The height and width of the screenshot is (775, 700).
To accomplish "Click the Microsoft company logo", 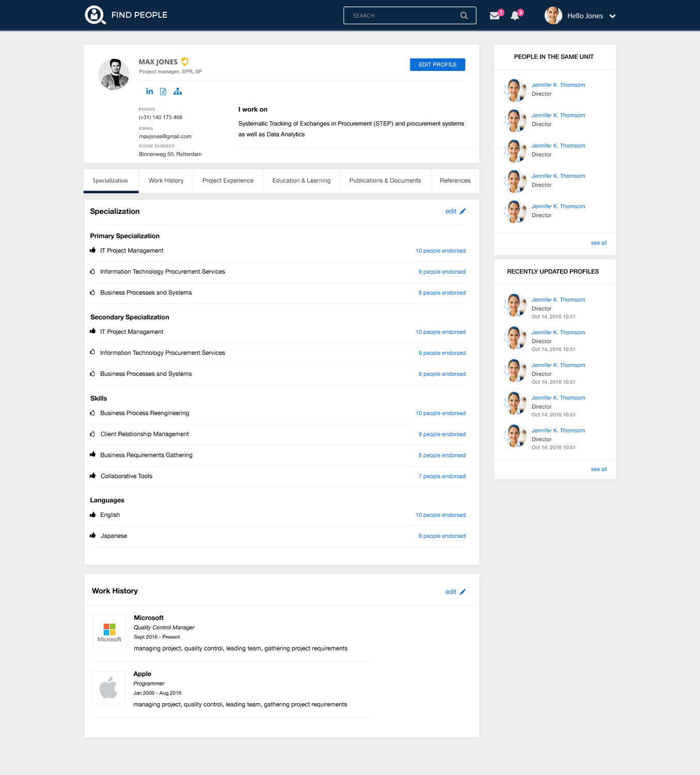I will [x=109, y=631].
